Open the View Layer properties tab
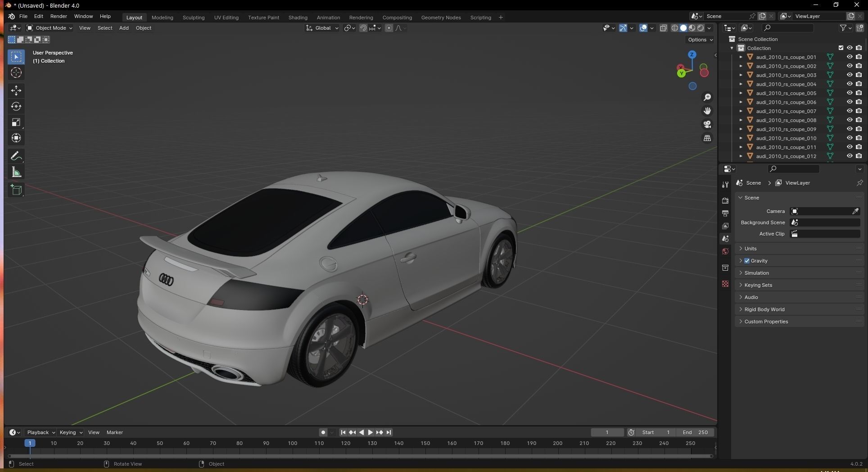Screen dimensions: 868x472 click(725, 226)
